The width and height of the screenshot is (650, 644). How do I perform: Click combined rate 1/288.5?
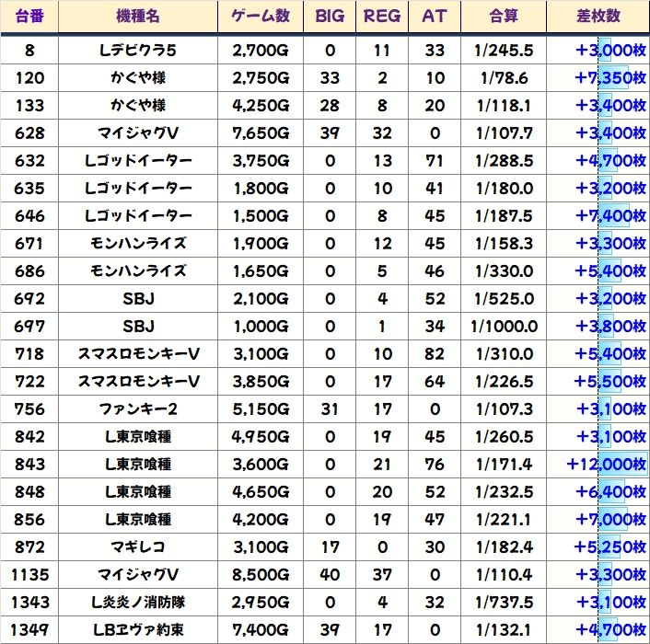(505, 161)
